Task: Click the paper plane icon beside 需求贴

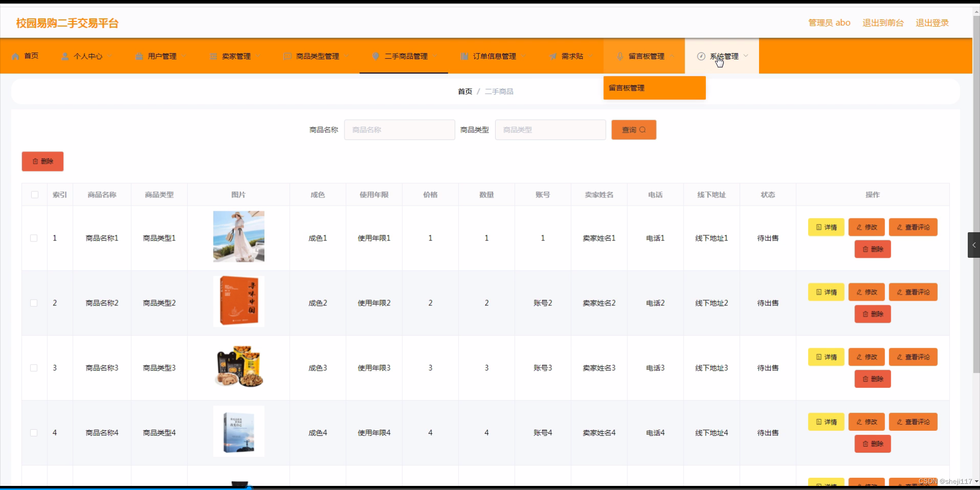Action: tap(553, 56)
